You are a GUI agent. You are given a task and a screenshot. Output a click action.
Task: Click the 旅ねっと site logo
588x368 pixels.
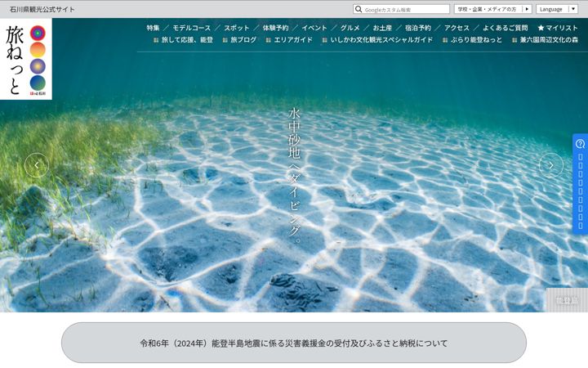(x=26, y=59)
